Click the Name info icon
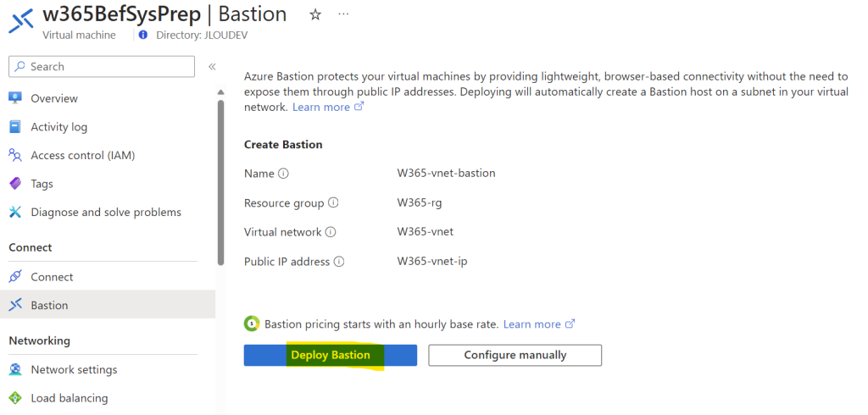Image resolution: width=868 pixels, height=415 pixels. point(283,174)
